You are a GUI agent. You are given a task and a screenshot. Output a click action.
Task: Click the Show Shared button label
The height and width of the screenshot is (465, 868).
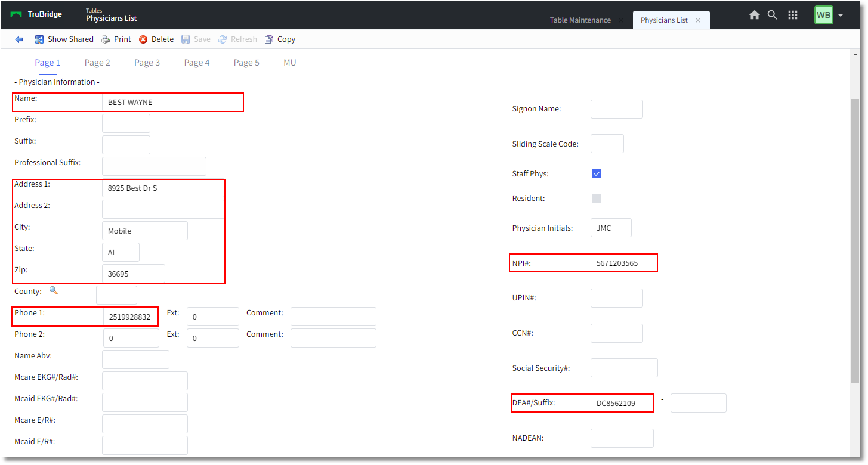click(x=70, y=39)
